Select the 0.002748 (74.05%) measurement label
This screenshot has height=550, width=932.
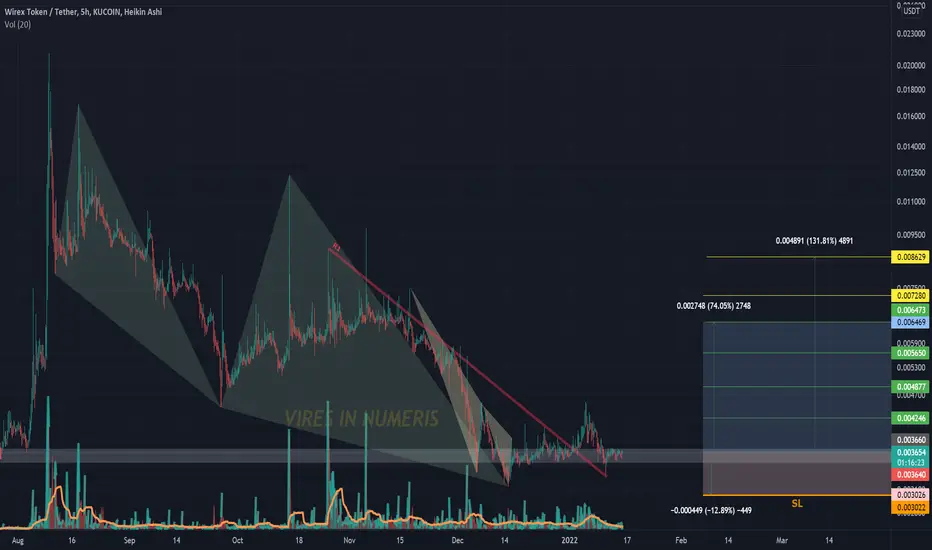tap(713, 306)
